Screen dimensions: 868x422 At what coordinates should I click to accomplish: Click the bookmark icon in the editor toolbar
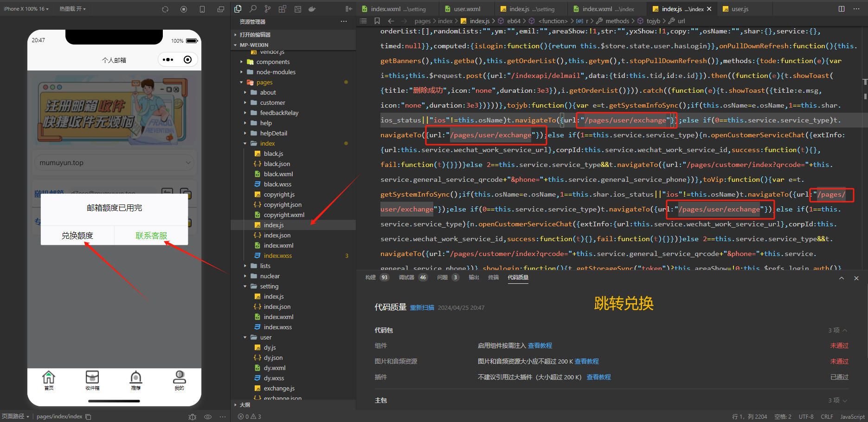[x=377, y=21]
